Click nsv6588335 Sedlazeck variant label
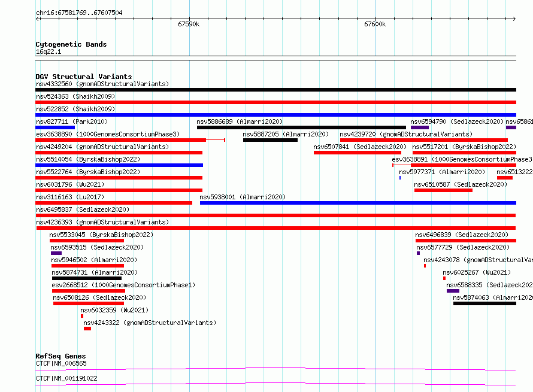533x392 pixels. pos(489,285)
